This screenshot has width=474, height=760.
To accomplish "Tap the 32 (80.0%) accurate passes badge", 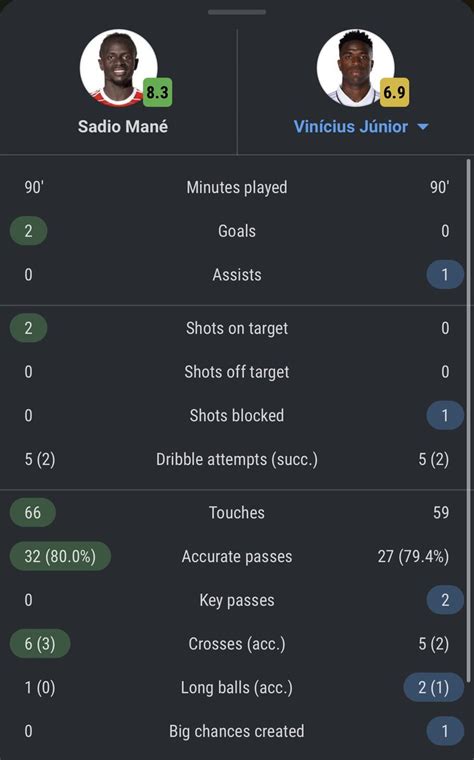I will (60, 556).
